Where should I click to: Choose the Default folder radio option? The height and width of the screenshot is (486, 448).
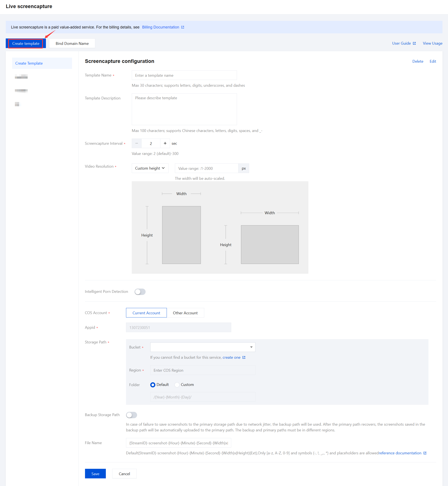153,385
